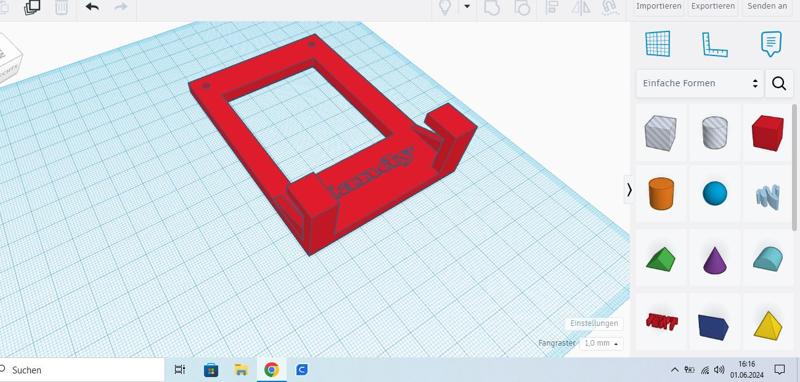Click the Exportieren button

pos(713,7)
